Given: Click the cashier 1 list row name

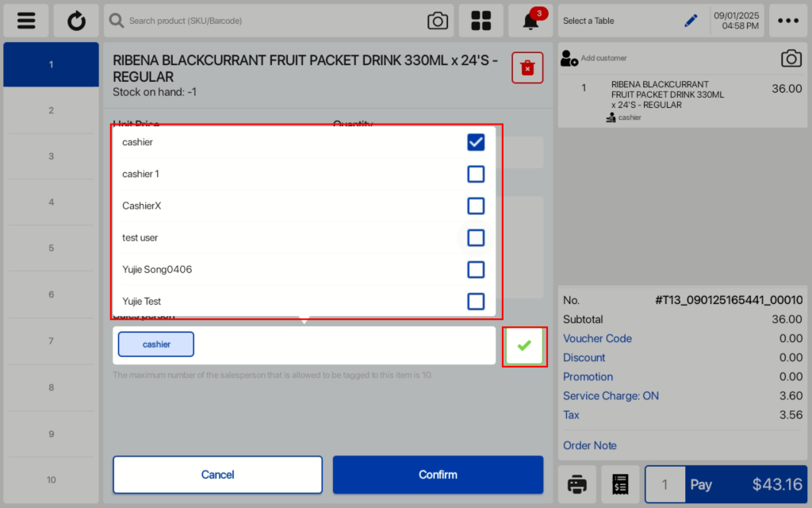Looking at the screenshot, I should [140, 174].
